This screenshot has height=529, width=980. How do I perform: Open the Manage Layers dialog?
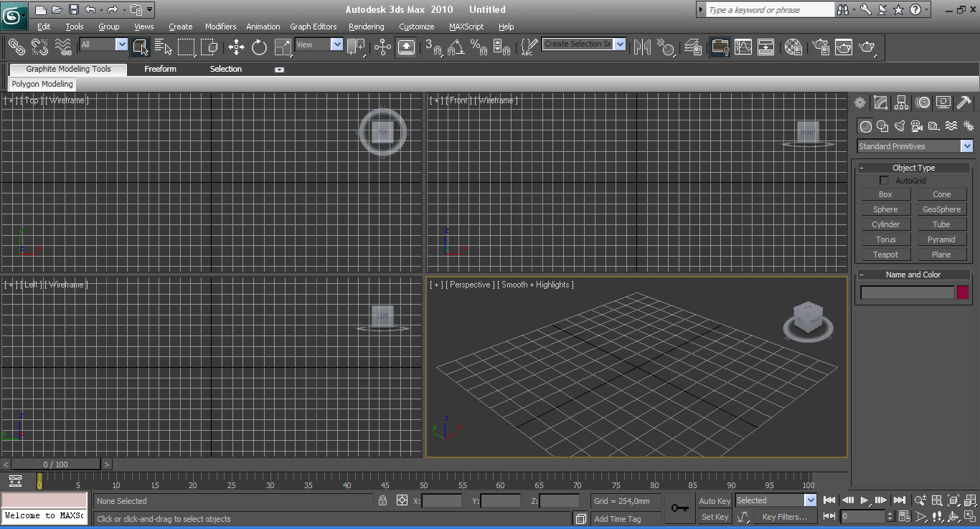[693, 47]
